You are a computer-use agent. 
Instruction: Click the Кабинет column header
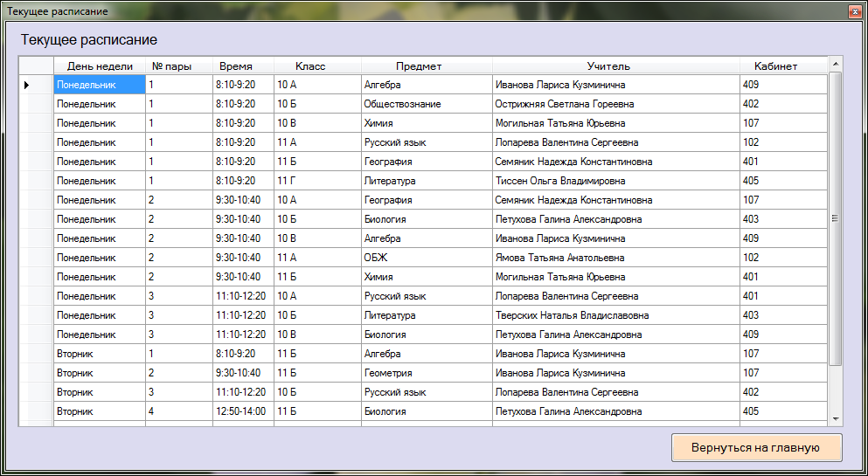pos(784,66)
